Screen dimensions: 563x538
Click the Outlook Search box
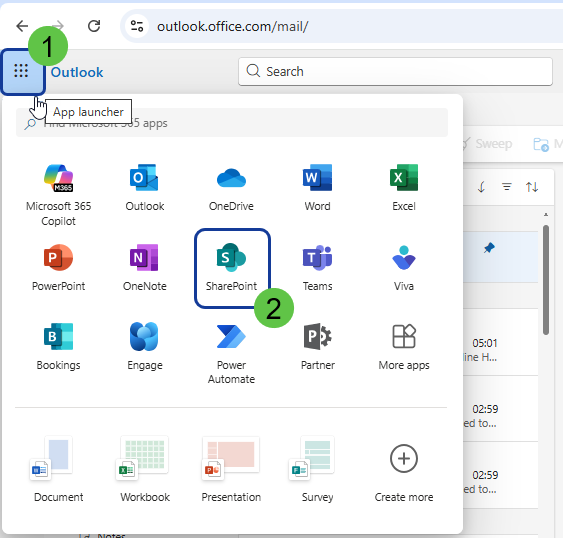[395, 71]
